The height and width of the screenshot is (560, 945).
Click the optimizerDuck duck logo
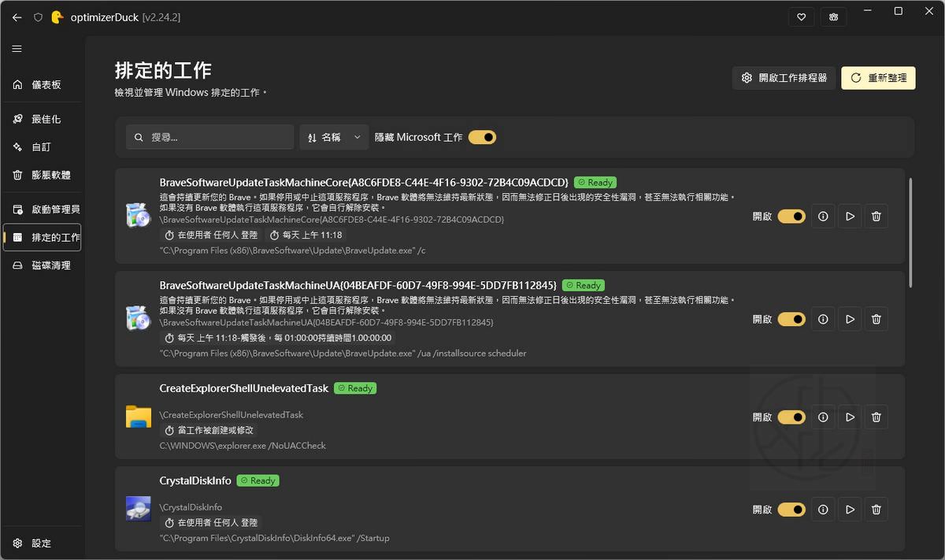pyautogui.click(x=57, y=17)
